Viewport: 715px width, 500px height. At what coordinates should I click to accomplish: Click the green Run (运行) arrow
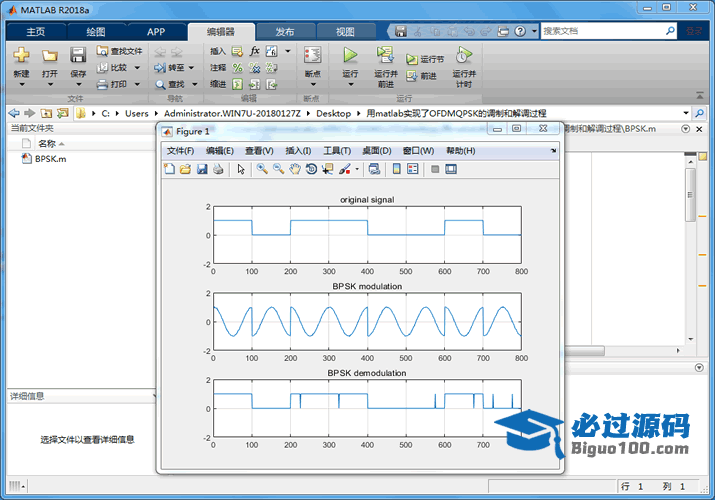point(350,55)
